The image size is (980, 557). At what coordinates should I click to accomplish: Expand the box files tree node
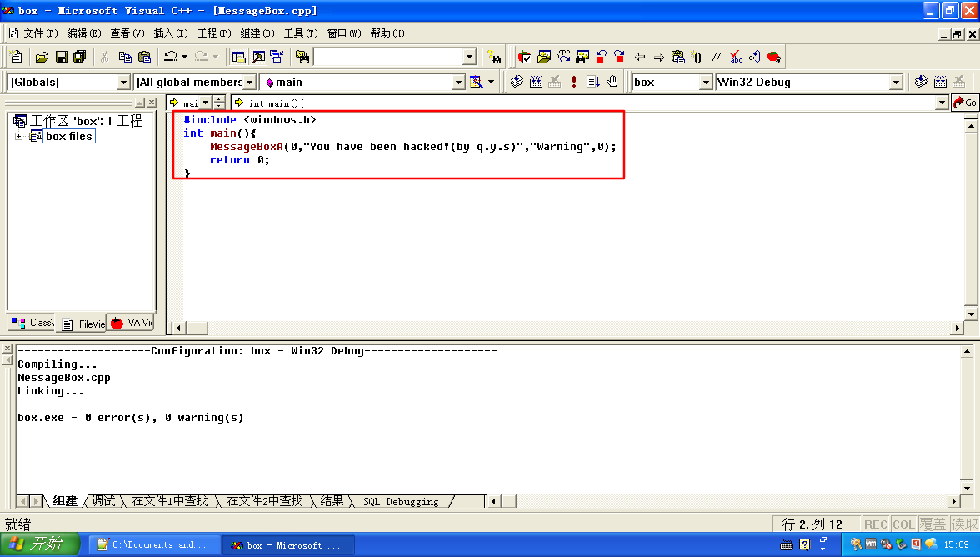tap(18, 136)
